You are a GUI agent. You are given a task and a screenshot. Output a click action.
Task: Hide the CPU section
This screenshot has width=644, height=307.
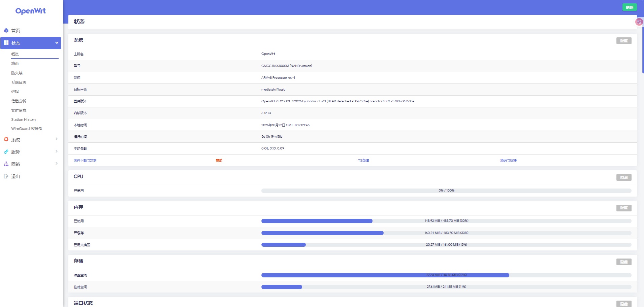[x=624, y=177]
